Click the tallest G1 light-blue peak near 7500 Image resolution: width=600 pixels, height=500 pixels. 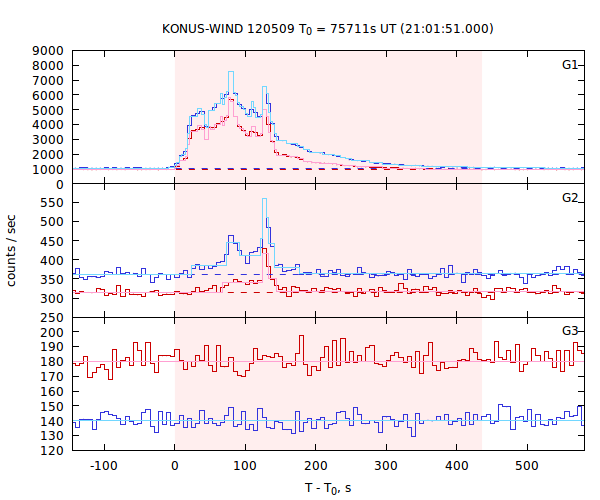pyautogui.click(x=231, y=72)
